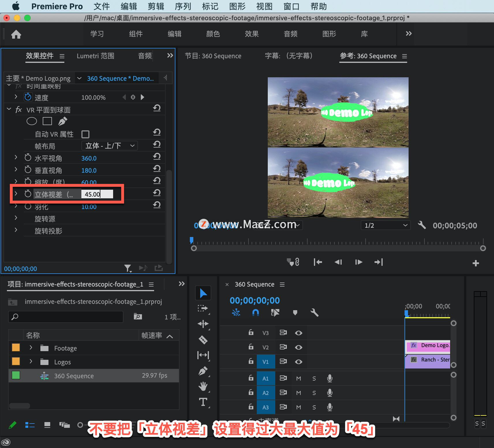Switch to 节目: 360 Sequence tab
Image resolution: width=494 pixels, height=448 pixels.
pyautogui.click(x=213, y=56)
